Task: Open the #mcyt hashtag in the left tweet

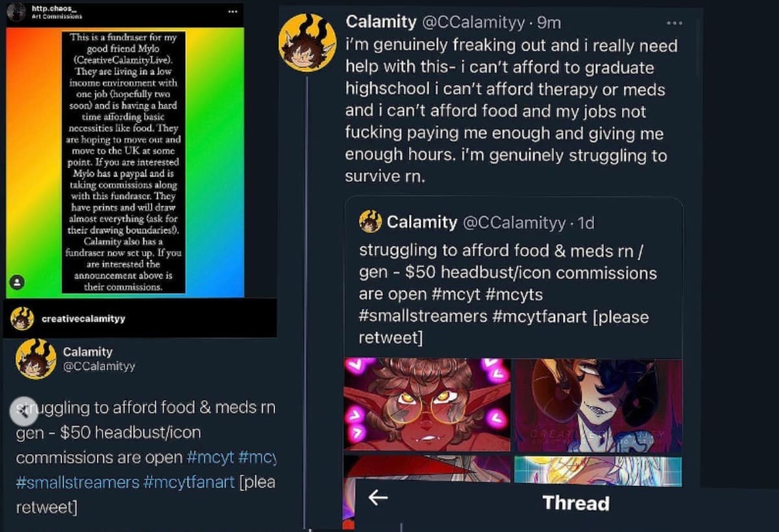Action: [x=210, y=457]
